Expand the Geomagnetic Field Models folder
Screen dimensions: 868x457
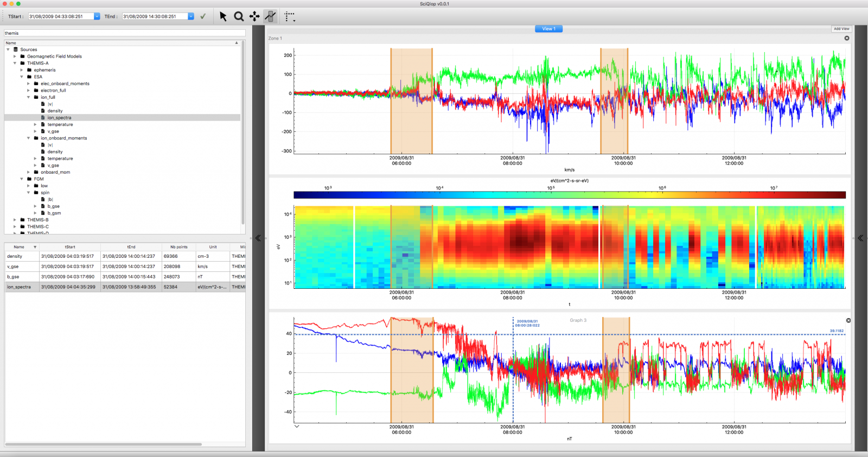[15, 56]
